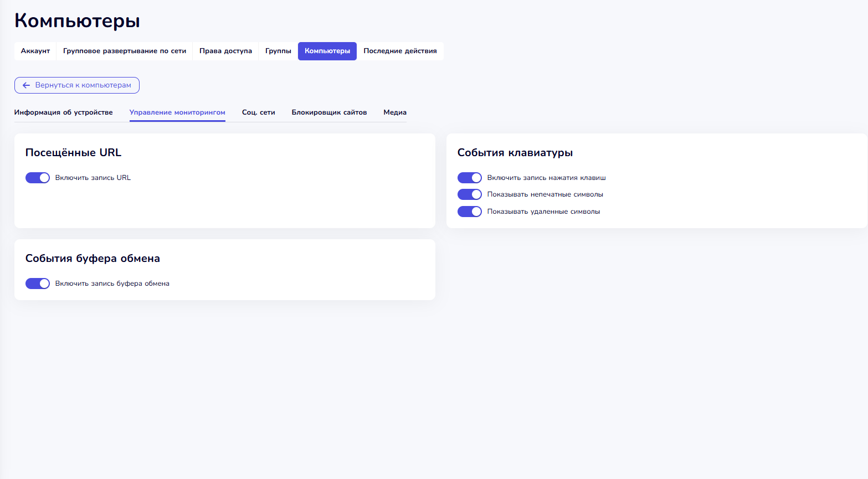Viewport: 868px width, 479px height.
Task: Select the Группы tab
Action: (x=278, y=51)
